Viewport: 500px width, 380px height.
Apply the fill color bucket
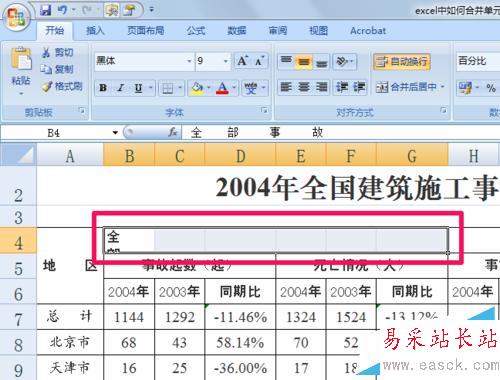pyautogui.click(x=197, y=88)
